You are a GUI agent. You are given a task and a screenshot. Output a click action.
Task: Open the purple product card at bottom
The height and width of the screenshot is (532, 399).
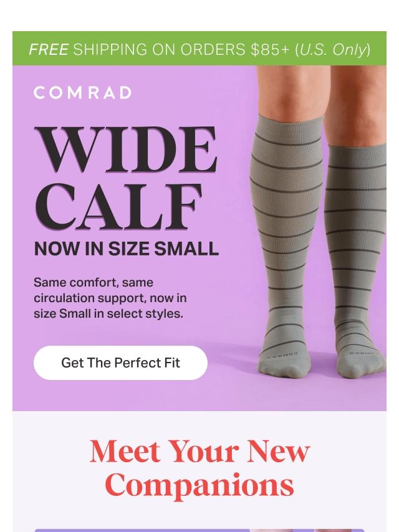(x=199, y=530)
